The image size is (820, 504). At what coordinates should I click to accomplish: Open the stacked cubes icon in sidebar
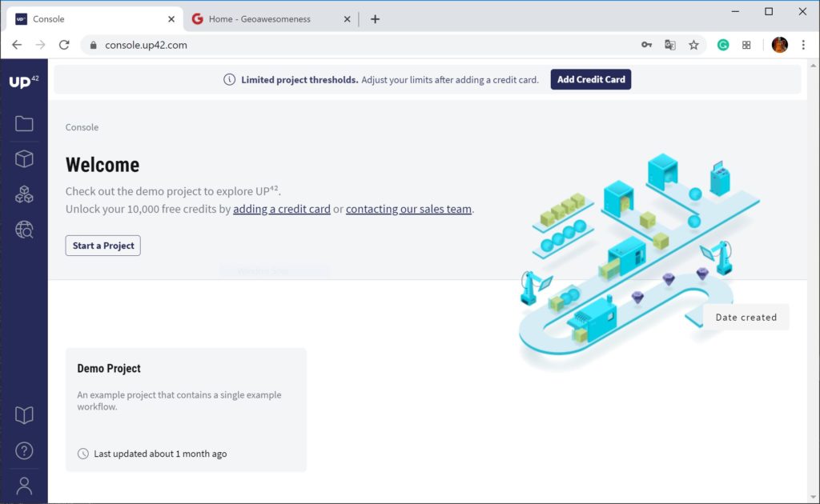coord(24,194)
